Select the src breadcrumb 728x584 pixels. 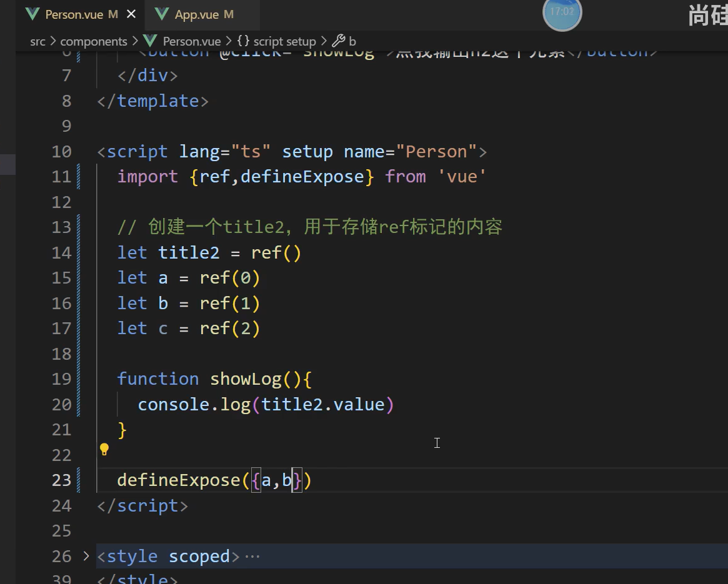coord(37,41)
